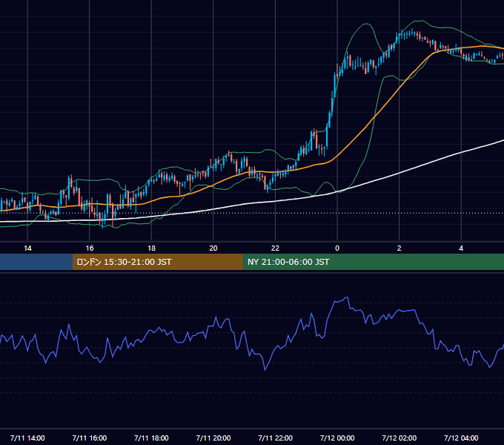Click the 7/11 14:00 date label
Image resolution: width=504 pixels, height=445 pixels.
click(27, 438)
